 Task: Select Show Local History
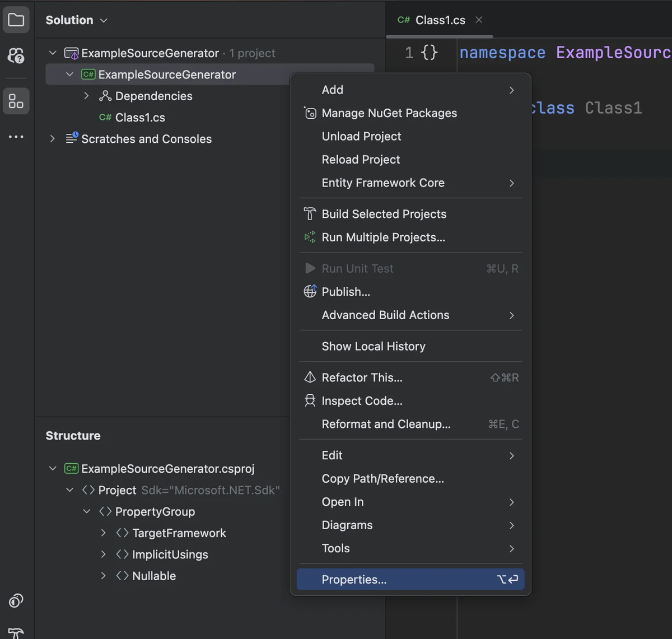pos(410,346)
